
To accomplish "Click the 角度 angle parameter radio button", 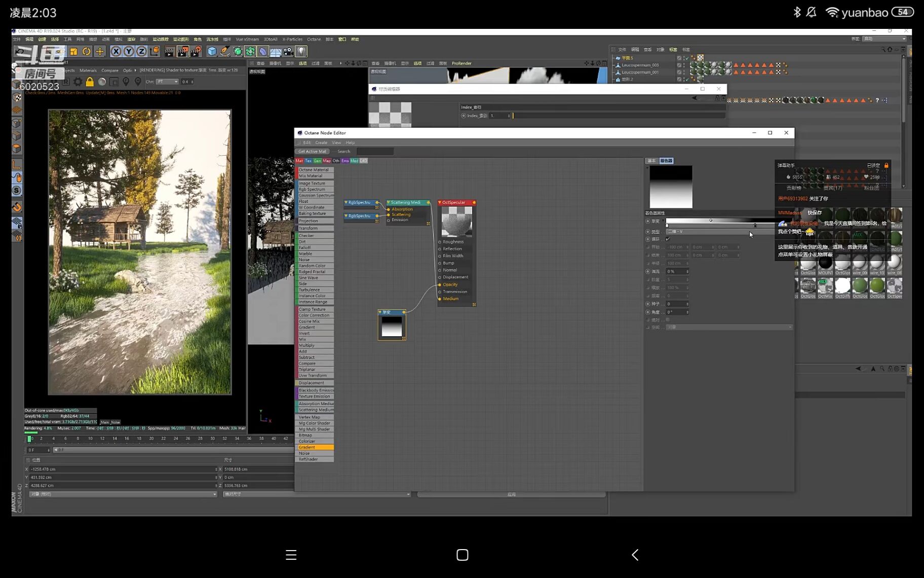I will pos(648,312).
